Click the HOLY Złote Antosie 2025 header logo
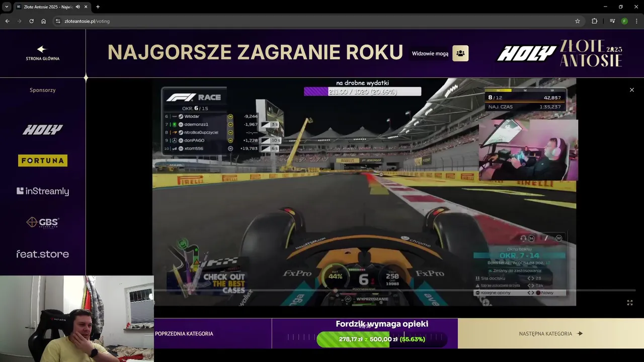The width and height of the screenshot is (644, 362). tap(559, 53)
